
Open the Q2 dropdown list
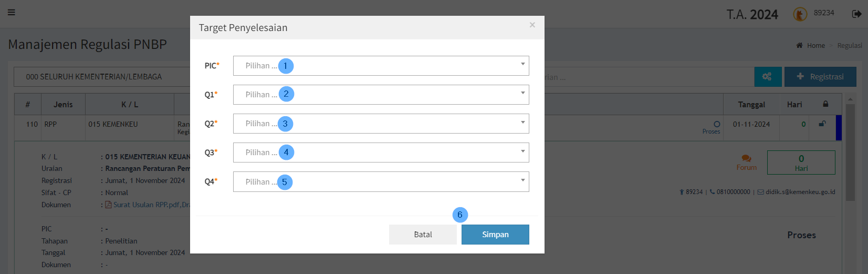[381, 124]
